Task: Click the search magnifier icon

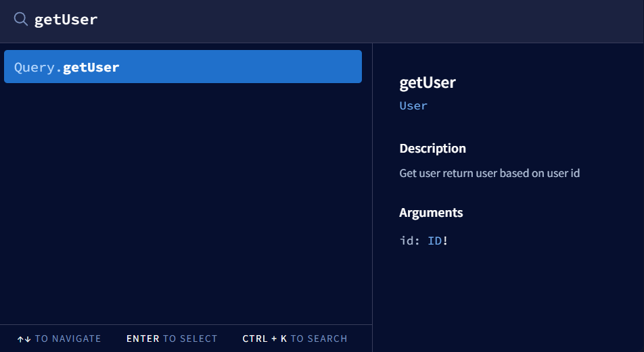Action: [20, 20]
